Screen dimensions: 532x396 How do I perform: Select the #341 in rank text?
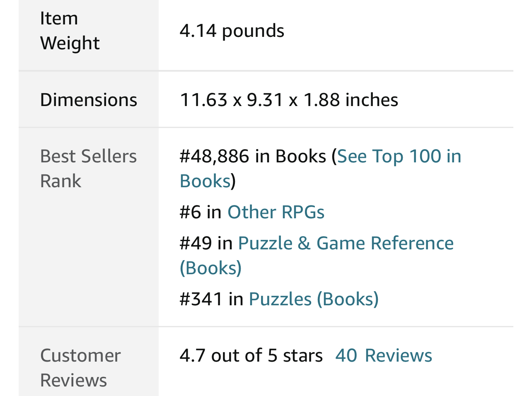click(x=211, y=299)
